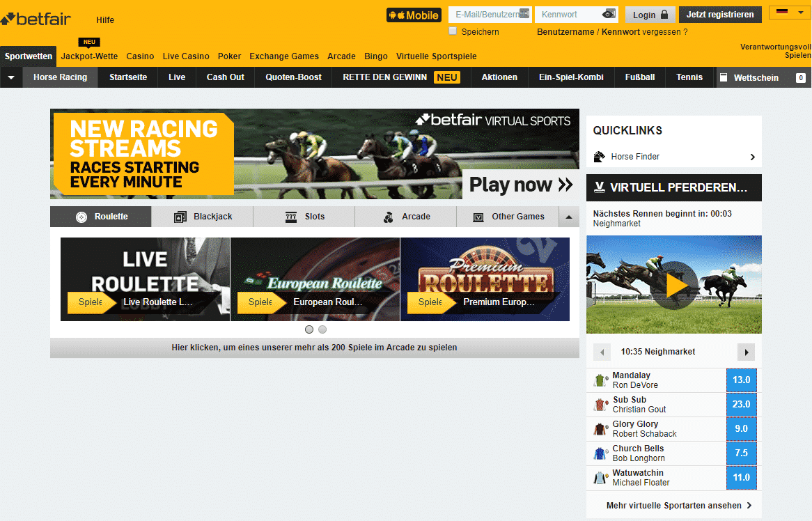
Task: Open the Exchange Games menu item
Action: (284, 56)
